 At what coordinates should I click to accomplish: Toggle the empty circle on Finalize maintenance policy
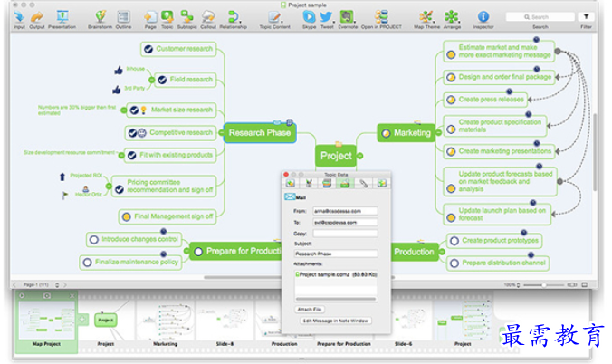pyautogui.click(x=88, y=263)
